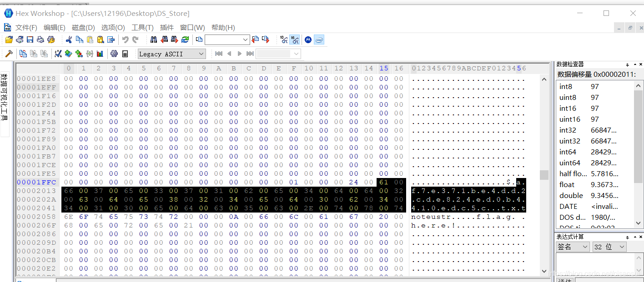644x282 pixels.
Task: Pin the 数据检查器 panel
Action: point(628,64)
